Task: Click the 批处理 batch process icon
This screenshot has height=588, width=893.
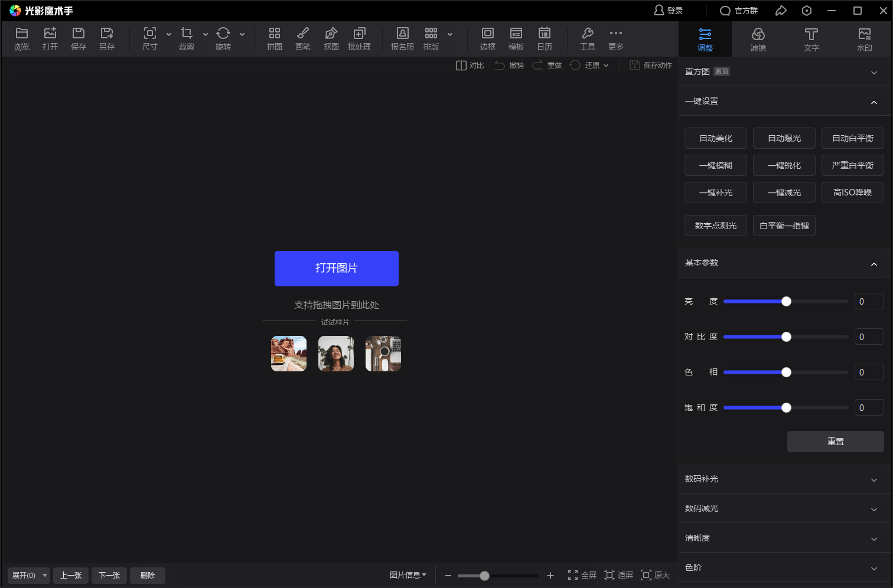Action: (359, 39)
